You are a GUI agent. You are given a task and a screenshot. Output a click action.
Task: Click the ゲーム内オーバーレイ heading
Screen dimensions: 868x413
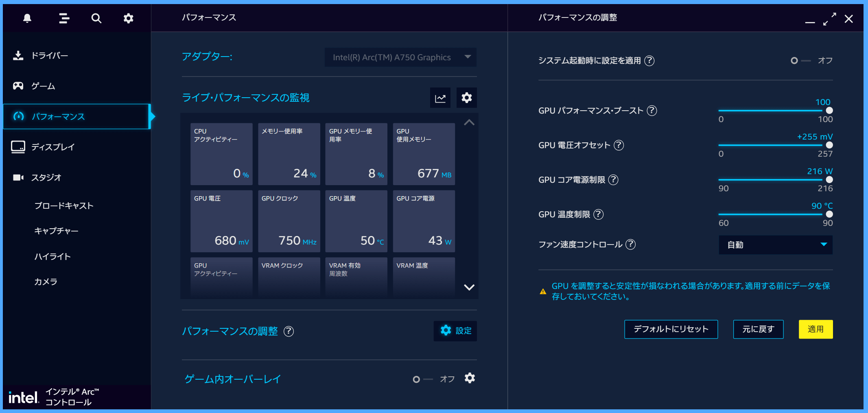(232, 379)
